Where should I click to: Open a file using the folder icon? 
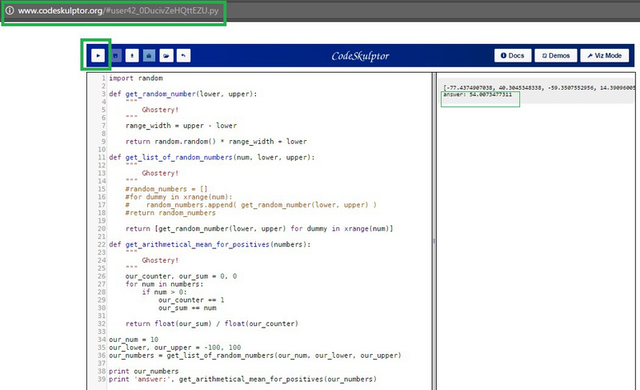point(166,55)
